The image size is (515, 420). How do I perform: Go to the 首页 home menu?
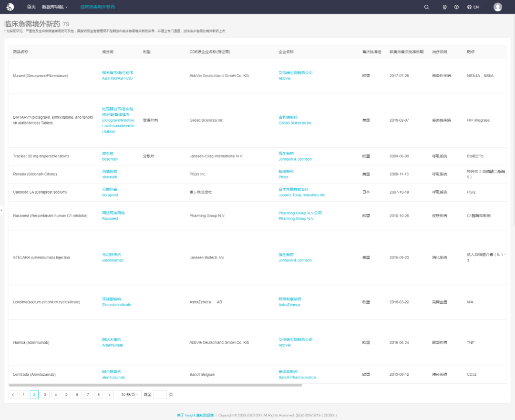(31, 7)
